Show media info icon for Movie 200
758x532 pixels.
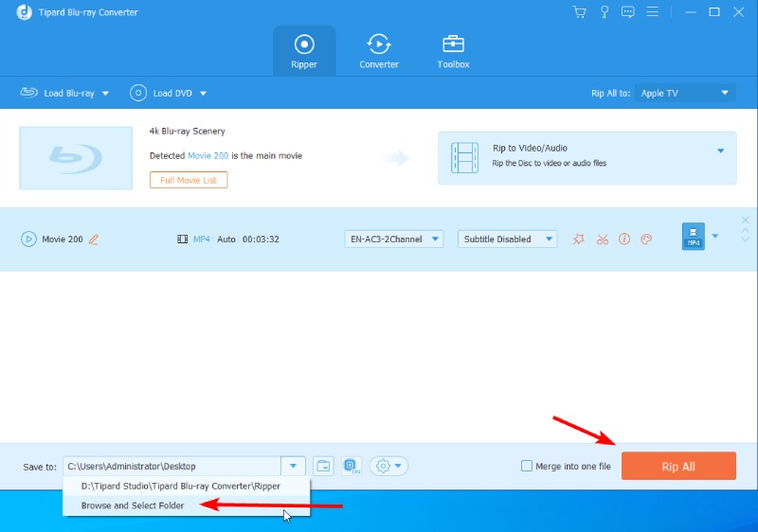pos(624,239)
